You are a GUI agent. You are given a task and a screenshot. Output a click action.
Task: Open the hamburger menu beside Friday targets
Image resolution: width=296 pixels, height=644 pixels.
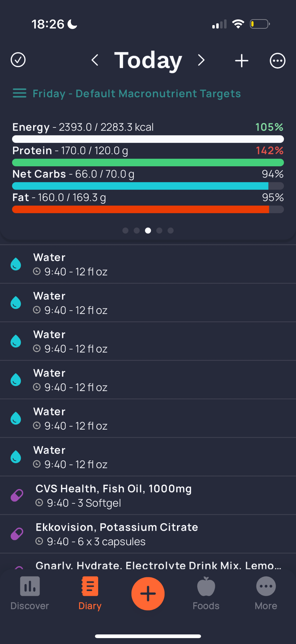coord(19,93)
